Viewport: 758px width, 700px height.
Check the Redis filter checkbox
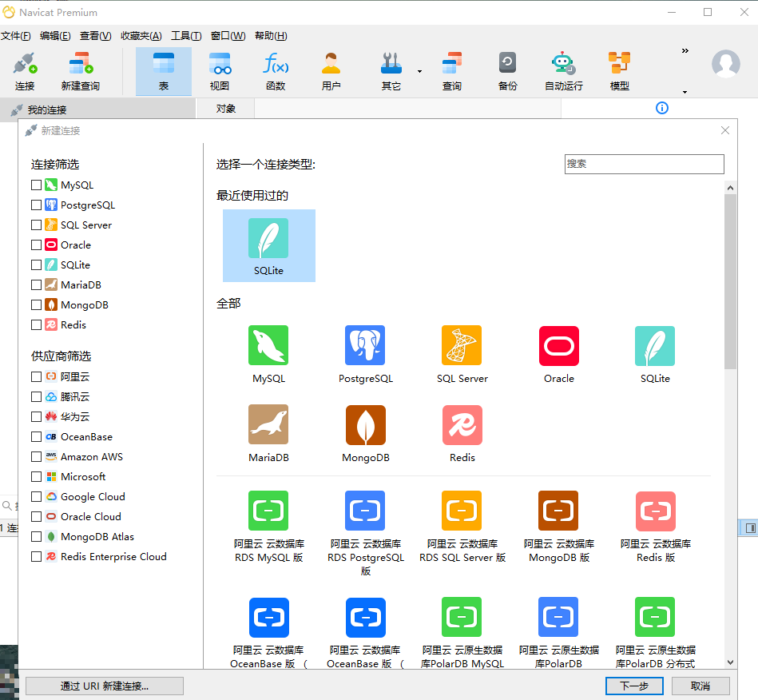36,324
